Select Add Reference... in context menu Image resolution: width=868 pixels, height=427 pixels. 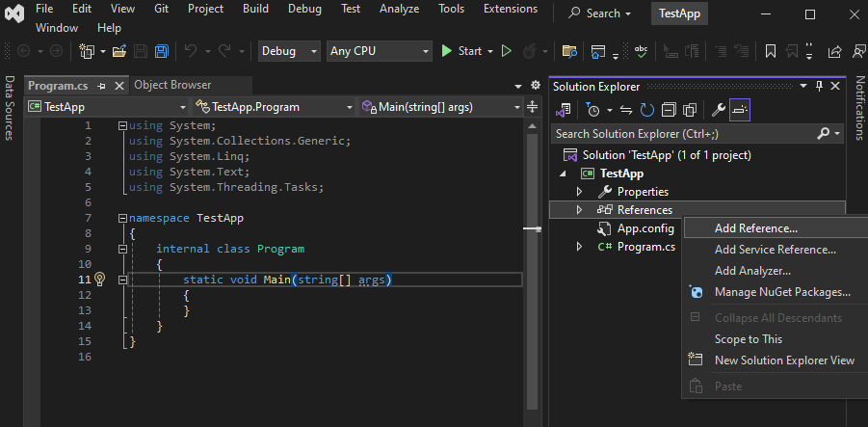click(776, 228)
